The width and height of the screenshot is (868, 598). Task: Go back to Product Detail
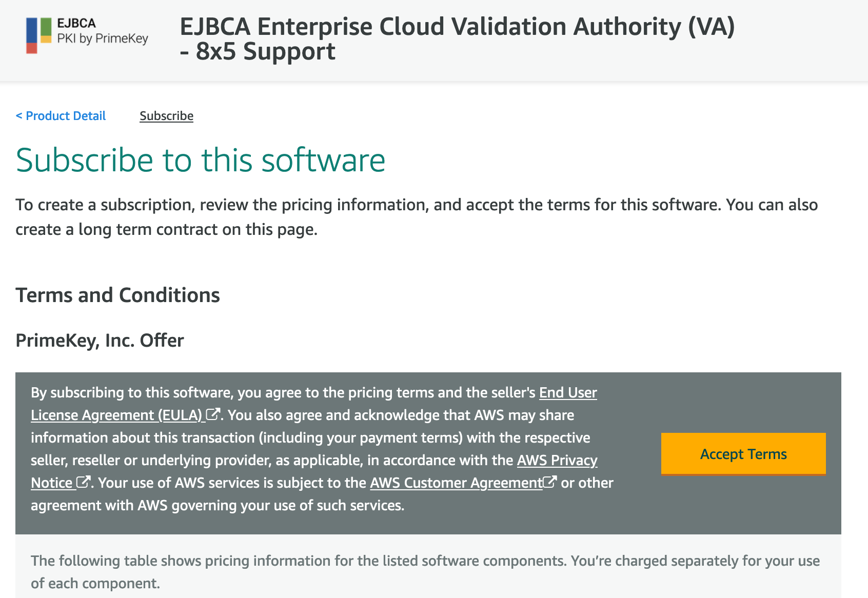click(x=61, y=116)
